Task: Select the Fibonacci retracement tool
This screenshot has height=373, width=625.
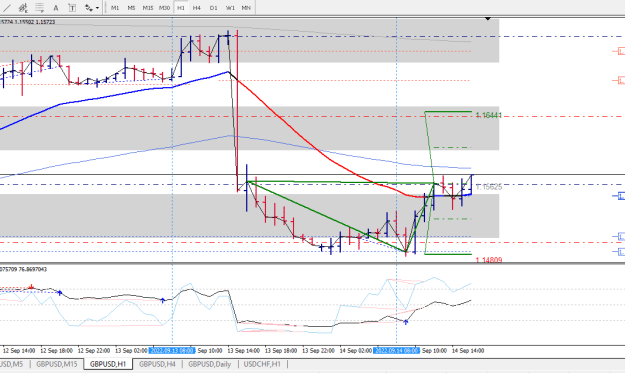Action: click(39, 8)
